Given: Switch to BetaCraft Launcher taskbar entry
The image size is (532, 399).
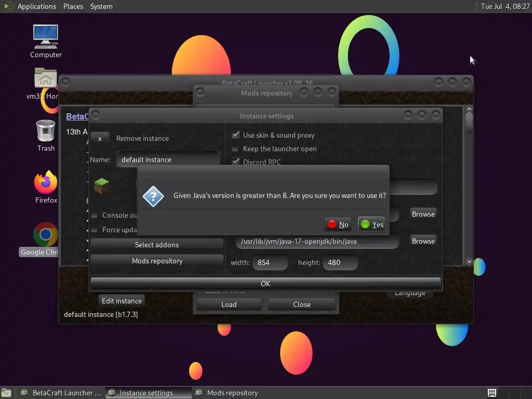Looking at the screenshot, I should pyautogui.click(x=61, y=393).
